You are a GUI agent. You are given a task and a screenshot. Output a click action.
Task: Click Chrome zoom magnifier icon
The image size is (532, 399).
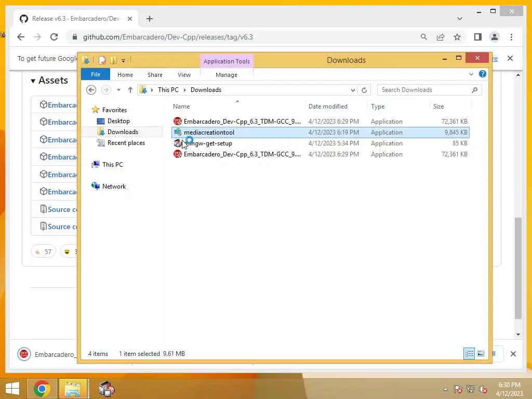click(423, 37)
